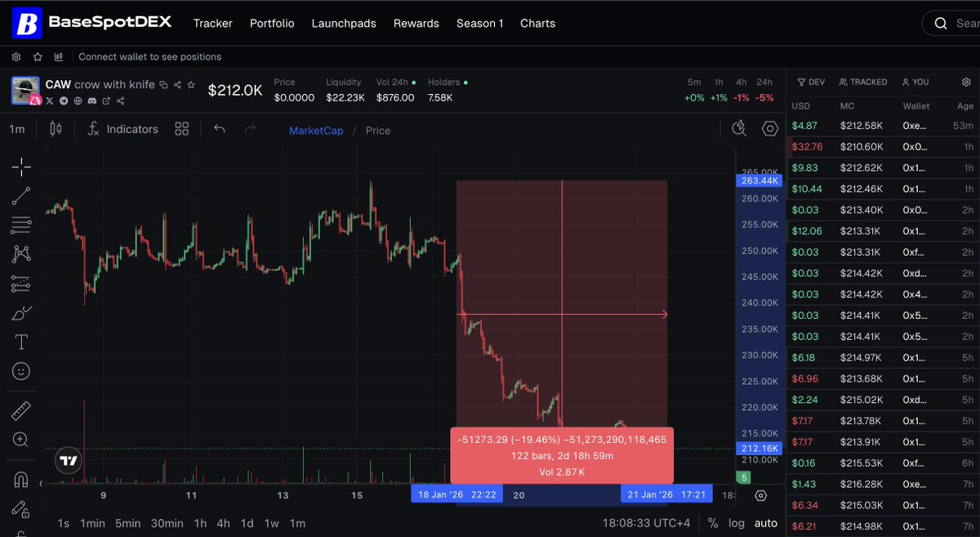Image resolution: width=980 pixels, height=537 pixels.
Task: Open the 1m interval selector
Action: (x=17, y=129)
